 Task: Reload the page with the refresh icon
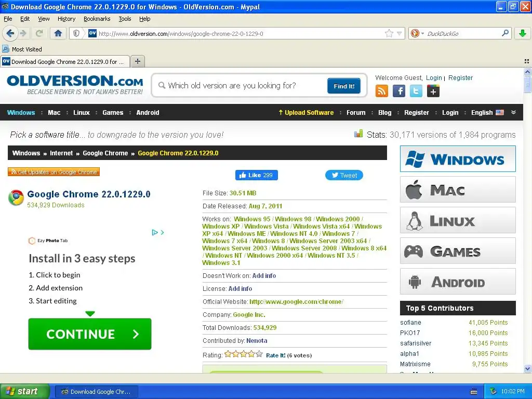click(39, 33)
